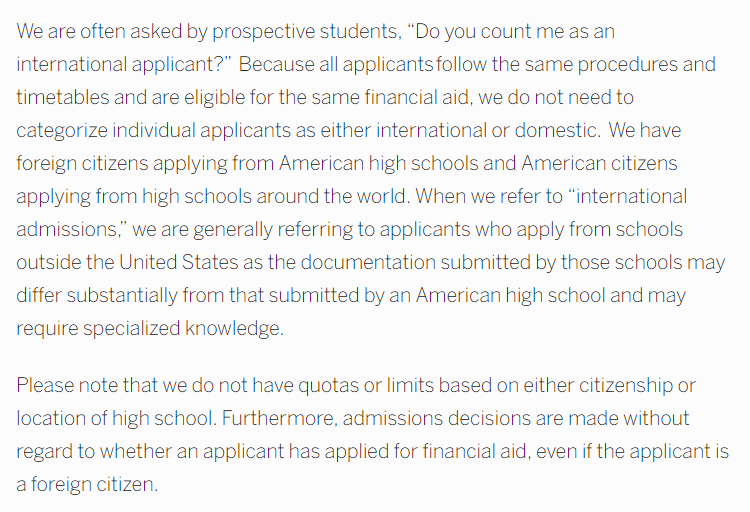Click the words "a foreign citizen."
Screen dimensions: 750x512
click(87, 485)
